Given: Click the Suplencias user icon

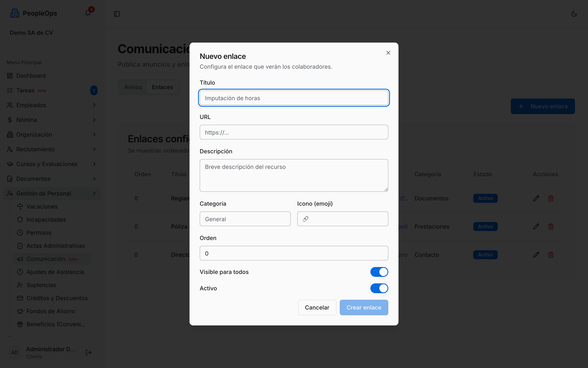Looking at the screenshot, I should pos(20,285).
